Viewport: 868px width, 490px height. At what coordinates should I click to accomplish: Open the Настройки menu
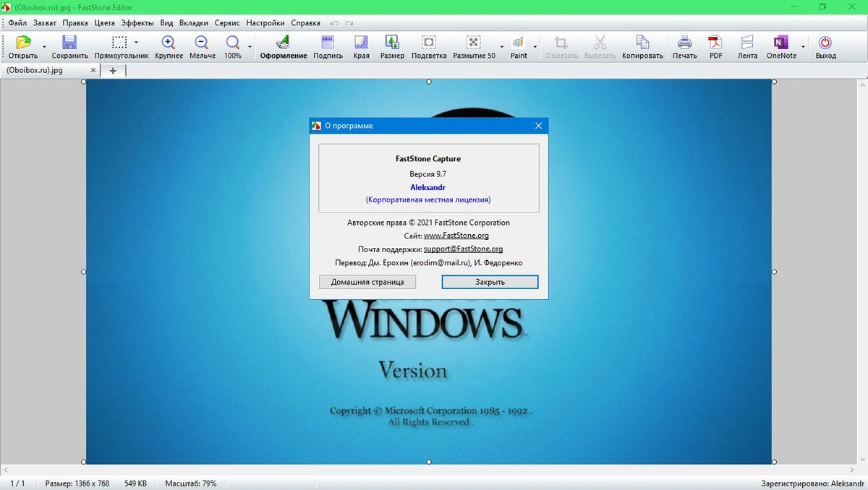point(265,23)
